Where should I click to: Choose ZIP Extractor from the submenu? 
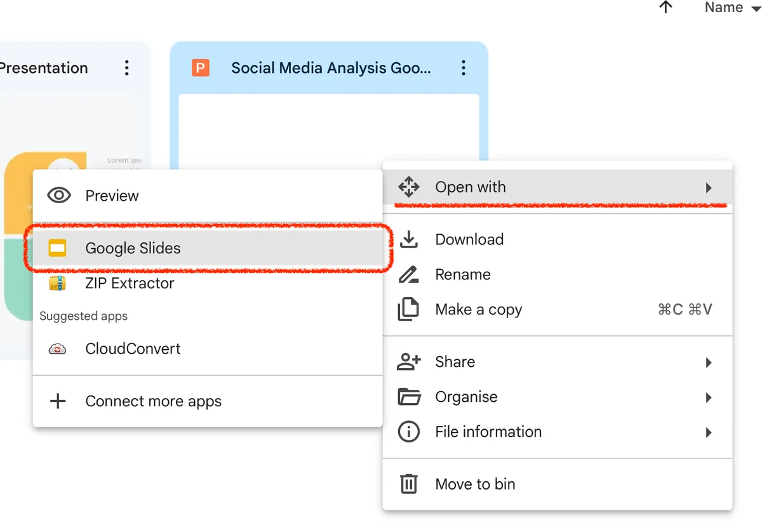[208, 283]
